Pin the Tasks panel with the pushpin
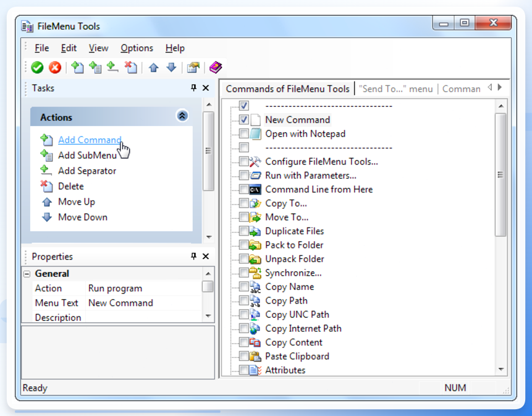 [x=193, y=88]
